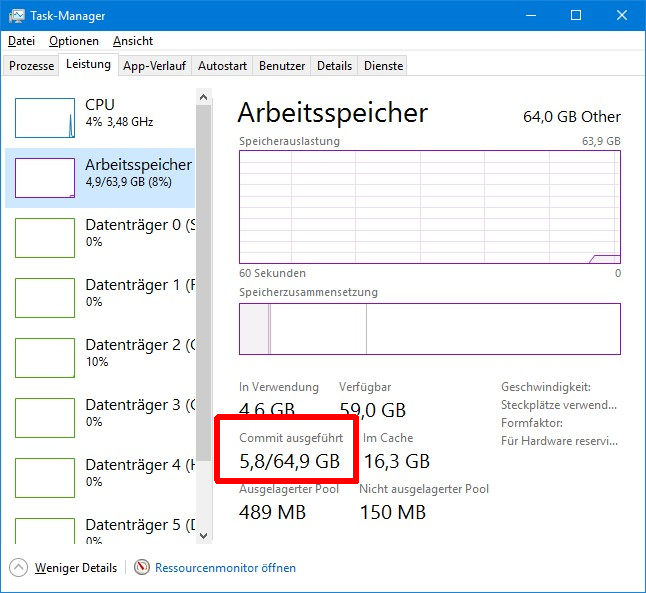Close the Task-Manager window
The height and width of the screenshot is (593, 646).
[621, 16]
